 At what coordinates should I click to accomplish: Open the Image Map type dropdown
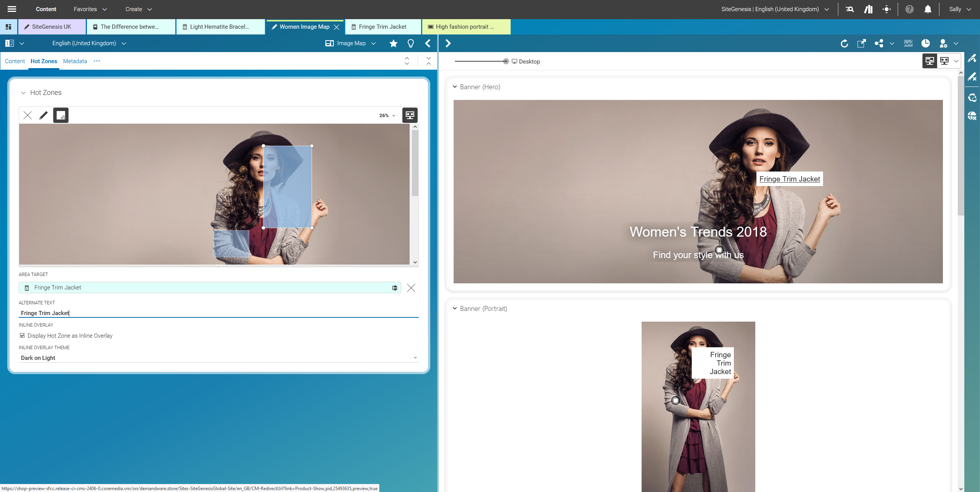click(x=374, y=43)
